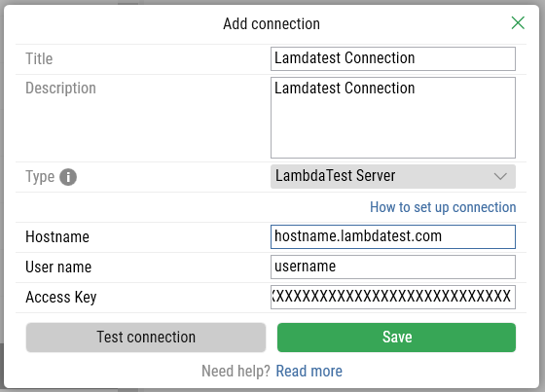Image resolution: width=545 pixels, height=392 pixels.
Task: Click the Need help? text
Action: point(236,371)
